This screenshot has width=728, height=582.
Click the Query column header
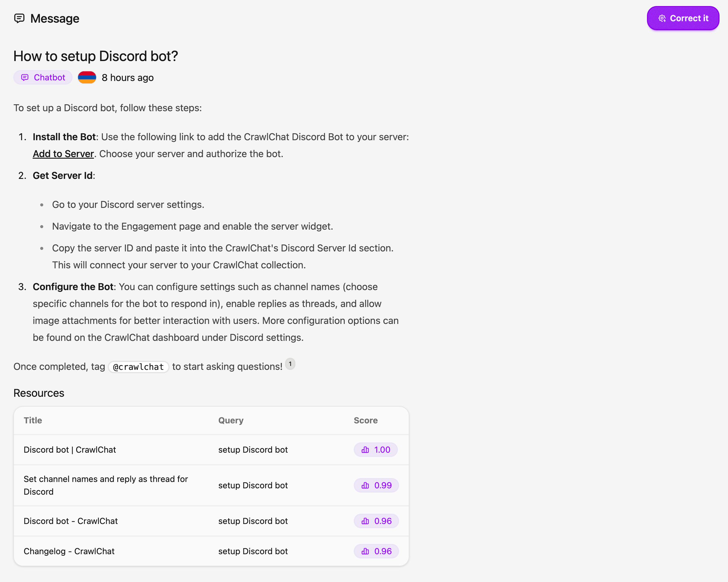231,420
